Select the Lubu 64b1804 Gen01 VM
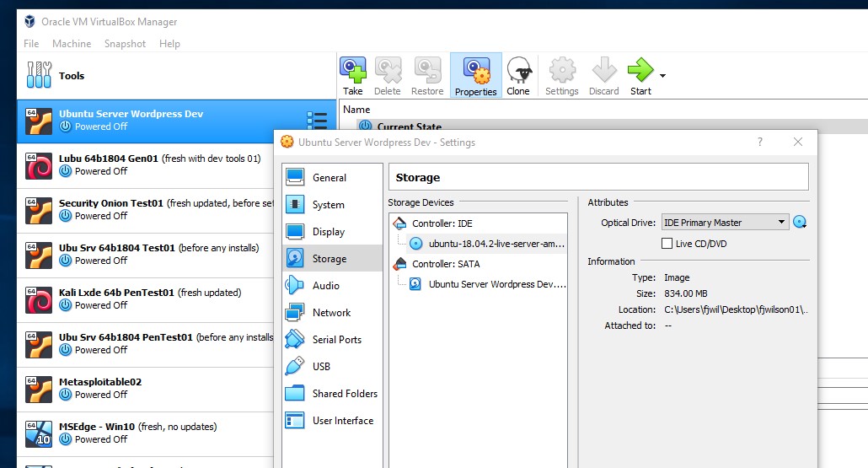 pyautogui.click(x=146, y=165)
